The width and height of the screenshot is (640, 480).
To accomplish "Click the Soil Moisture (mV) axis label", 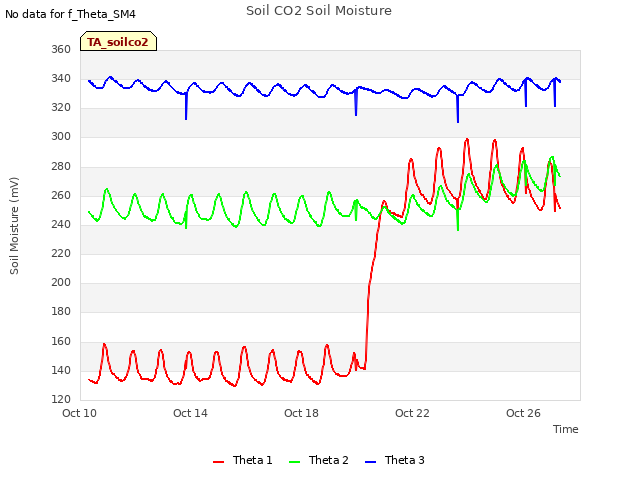I will point(14,226).
